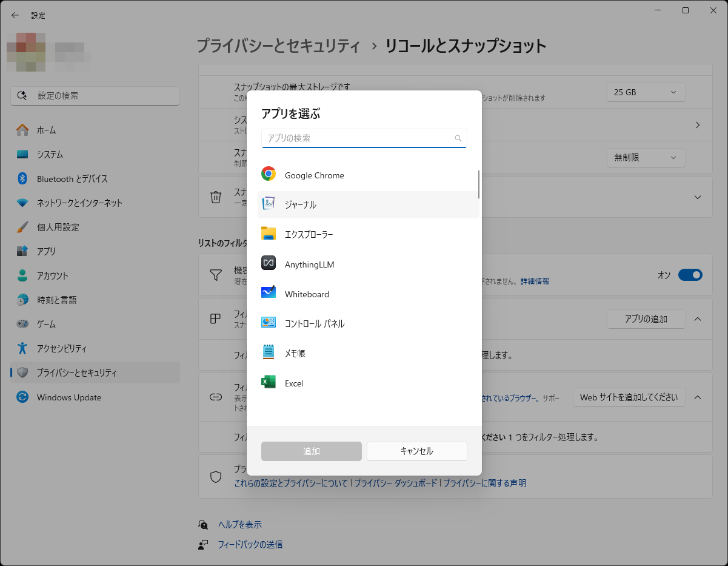728x566 pixels.
Task: Click the キャンセル button in the dialog
Action: click(416, 451)
